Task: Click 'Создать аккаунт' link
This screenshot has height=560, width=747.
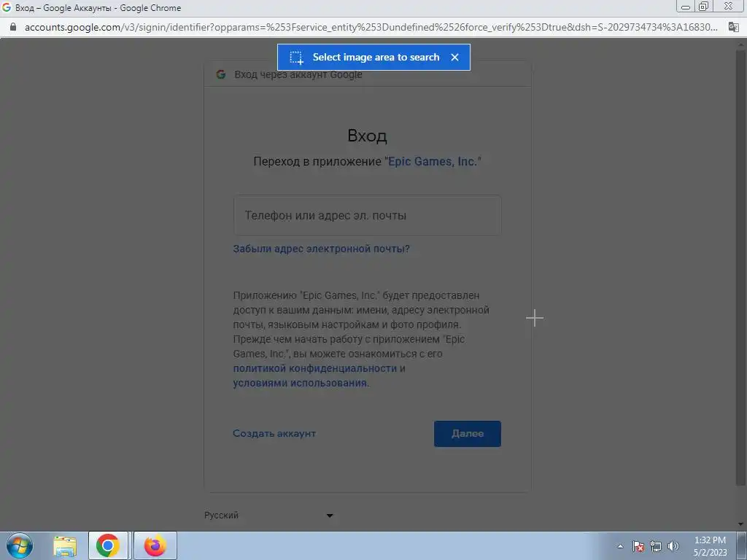Action: [274, 433]
